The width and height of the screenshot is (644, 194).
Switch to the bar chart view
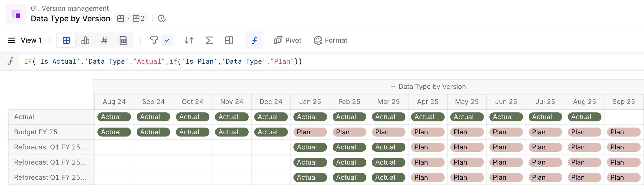point(85,40)
